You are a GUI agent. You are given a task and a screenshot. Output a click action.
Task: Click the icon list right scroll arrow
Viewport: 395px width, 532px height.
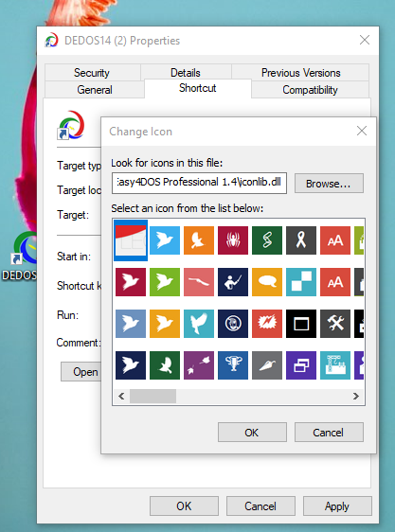pyautogui.click(x=356, y=396)
